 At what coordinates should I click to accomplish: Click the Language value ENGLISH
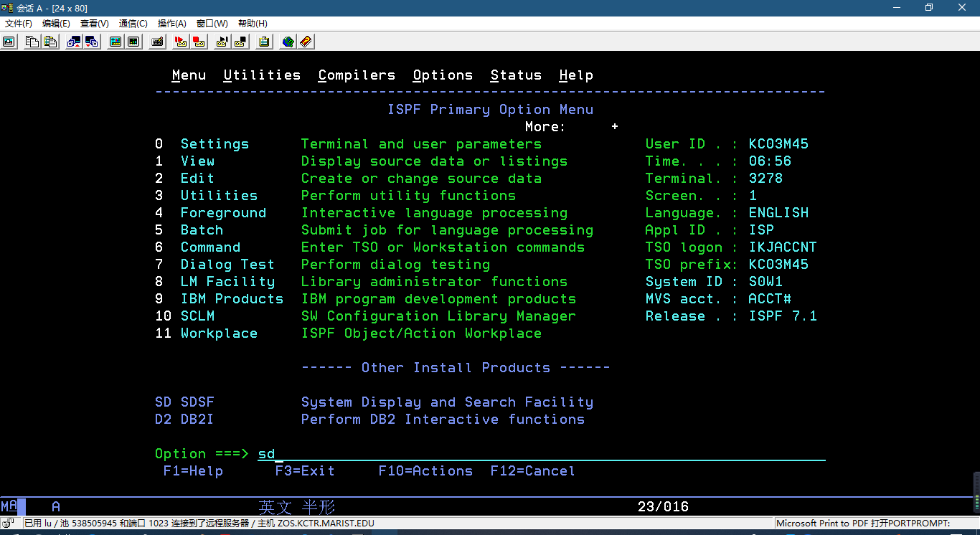coord(778,213)
